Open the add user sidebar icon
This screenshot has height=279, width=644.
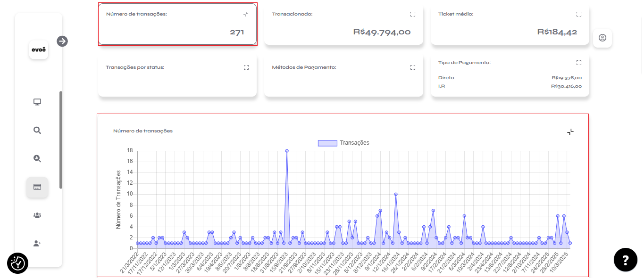(37, 243)
